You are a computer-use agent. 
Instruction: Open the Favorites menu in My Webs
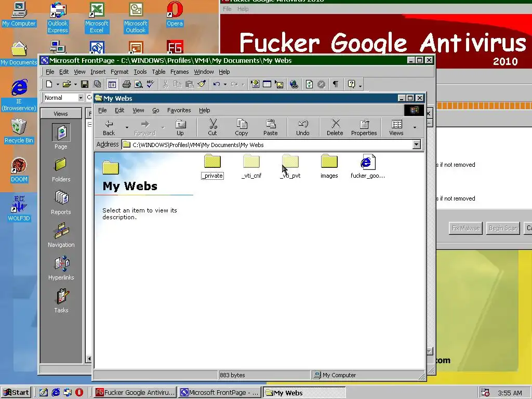point(179,110)
